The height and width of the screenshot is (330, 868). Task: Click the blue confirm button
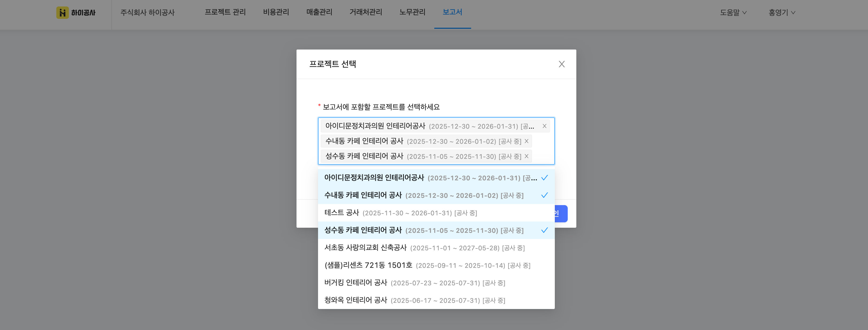pos(561,213)
